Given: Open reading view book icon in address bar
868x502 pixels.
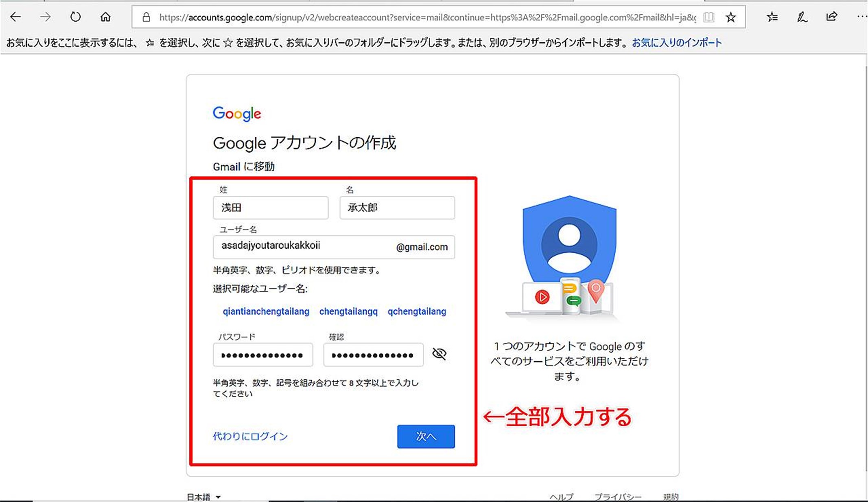Looking at the screenshot, I should click(708, 17).
